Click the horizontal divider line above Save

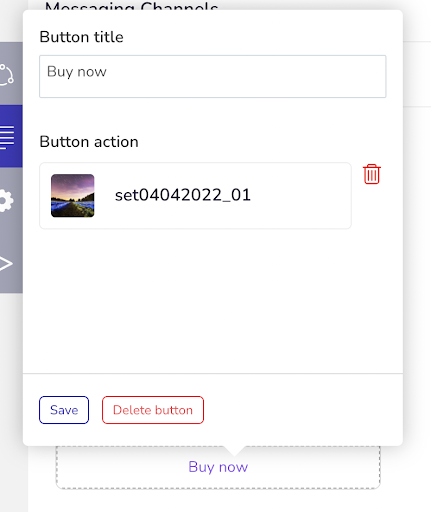(x=213, y=374)
